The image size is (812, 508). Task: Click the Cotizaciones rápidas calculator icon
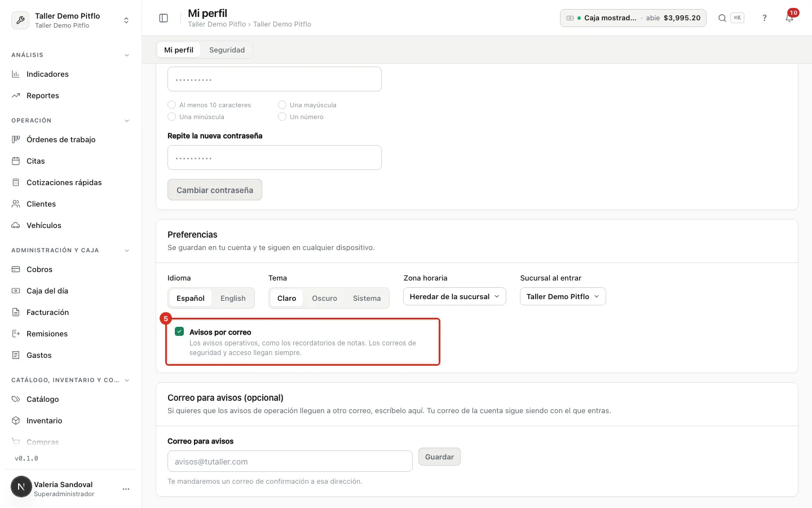coord(16,182)
